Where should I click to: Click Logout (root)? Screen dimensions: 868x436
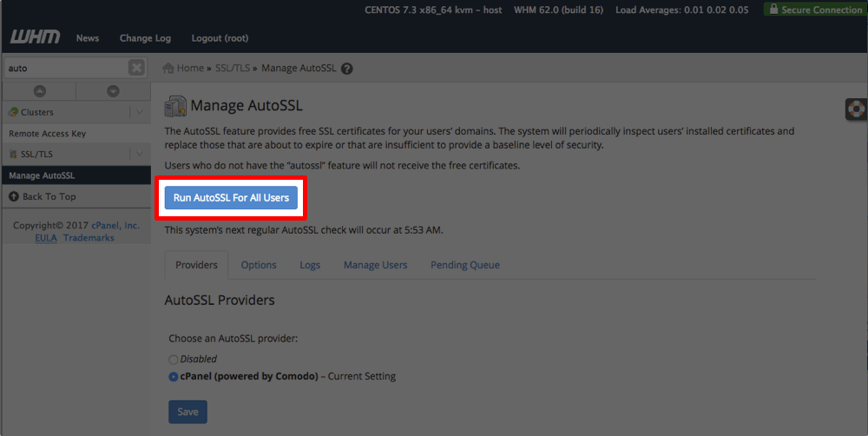[x=220, y=38]
